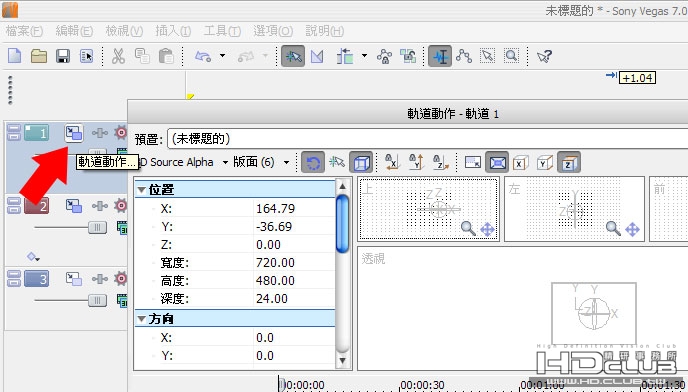This screenshot has width=688, height=392.
Task: Open the undo history dropdown arrow
Action: [x=222, y=56]
